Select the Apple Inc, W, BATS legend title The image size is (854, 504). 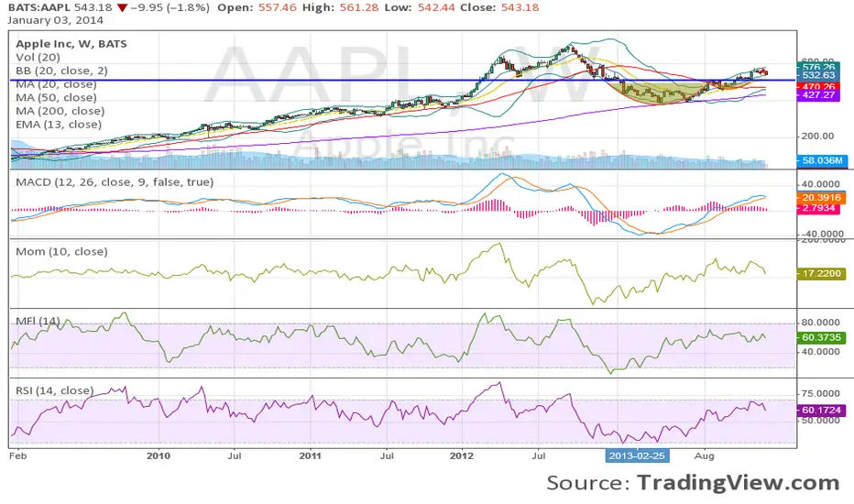pyautogui.click(x=71, y=44)
